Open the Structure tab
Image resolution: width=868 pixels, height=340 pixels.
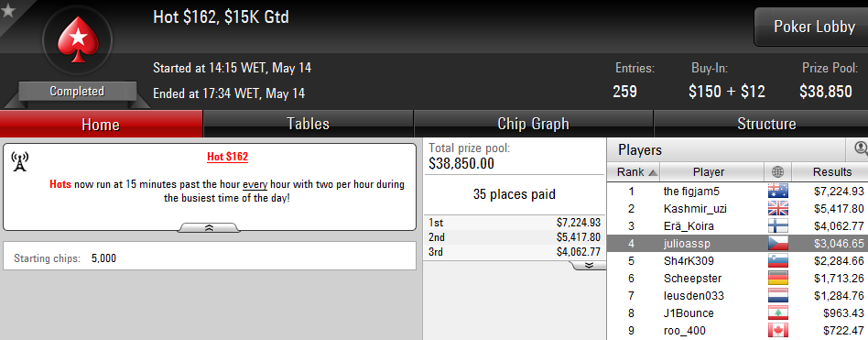766,124
